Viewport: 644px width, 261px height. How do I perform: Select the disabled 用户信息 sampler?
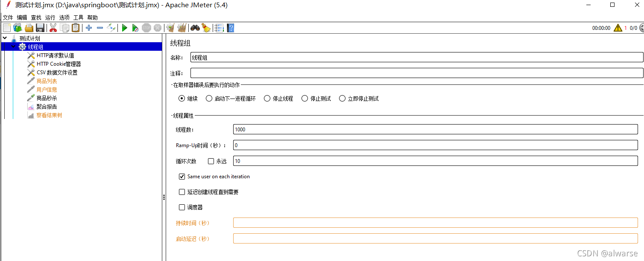(47, 90)
